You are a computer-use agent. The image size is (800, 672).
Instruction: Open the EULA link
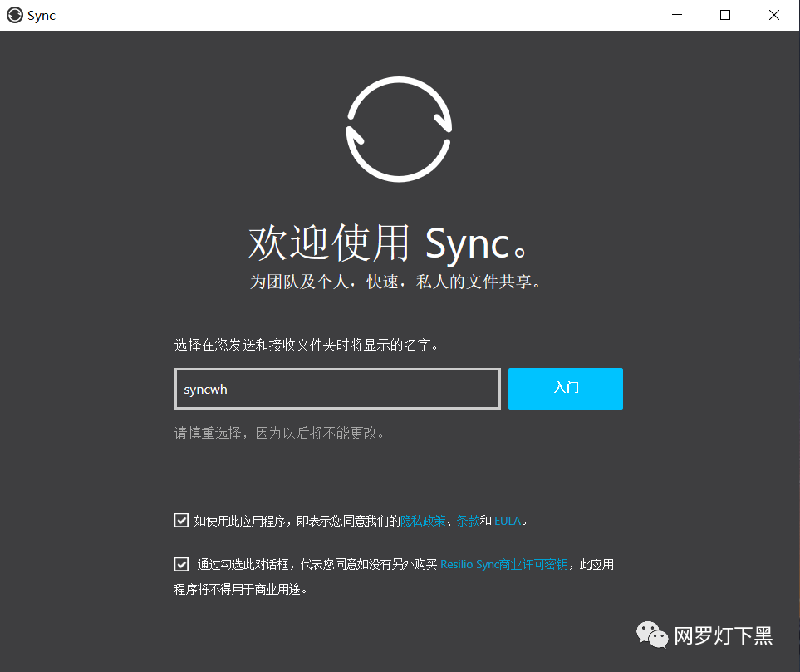coord(508,521)
